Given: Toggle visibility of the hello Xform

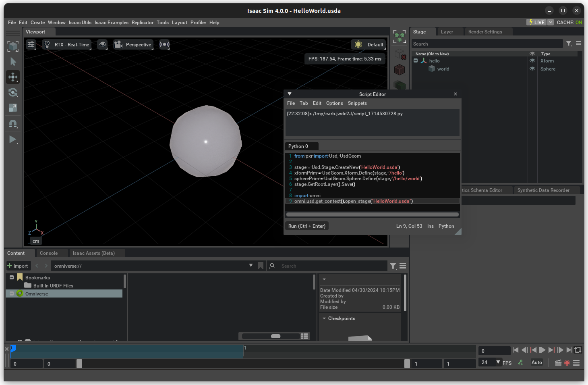Looking at the screenshot, I should pos(532,61).
